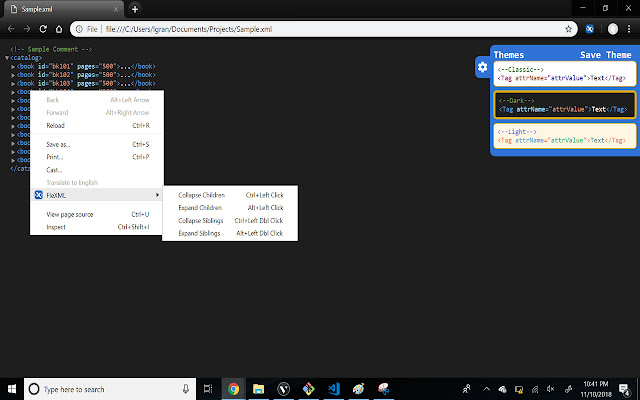Open the action center notifications icon

(624, 389)
